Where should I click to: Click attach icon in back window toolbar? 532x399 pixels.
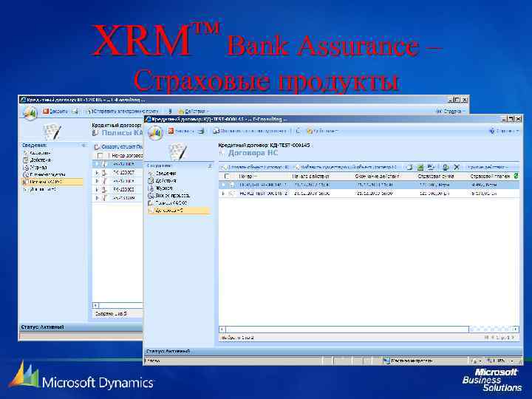tap(170, 112)
